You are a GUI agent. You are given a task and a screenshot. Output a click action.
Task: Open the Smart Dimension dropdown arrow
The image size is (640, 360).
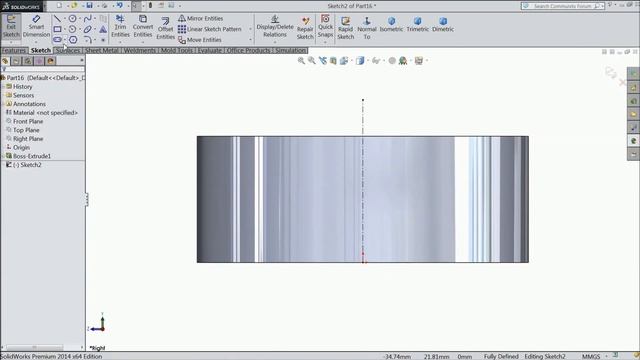click(x=36, y=42)
